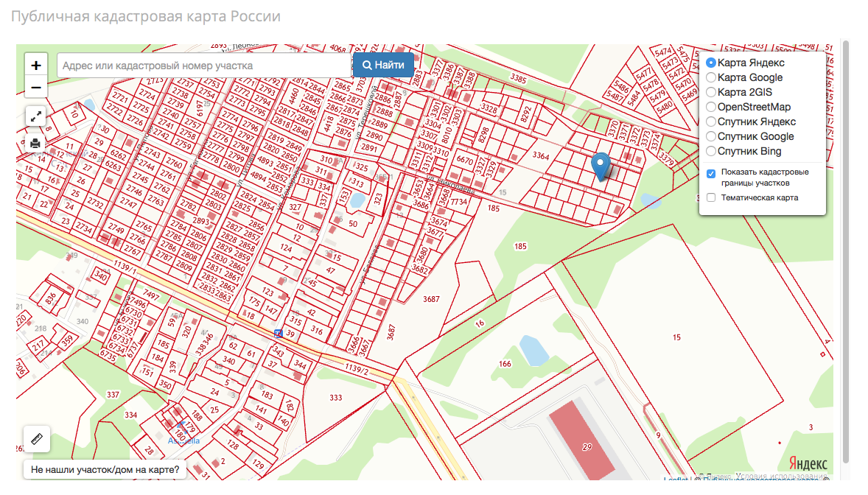The height and width of the screenshot is (495, 868).
Task: Enable Тематическая карта checkbox
Action: coord(711,197)
